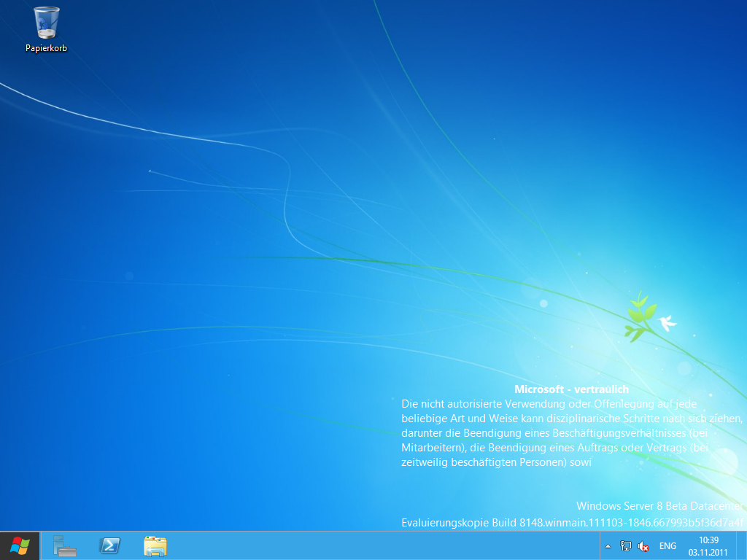Click the 'Microsoft - vertraulich' watermark heading
The height and width of the screenshot is (560, 747).
571,389
